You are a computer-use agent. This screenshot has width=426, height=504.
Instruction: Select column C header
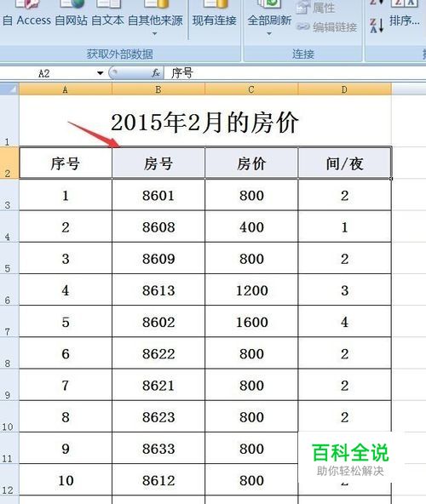[x=251, y=89]
